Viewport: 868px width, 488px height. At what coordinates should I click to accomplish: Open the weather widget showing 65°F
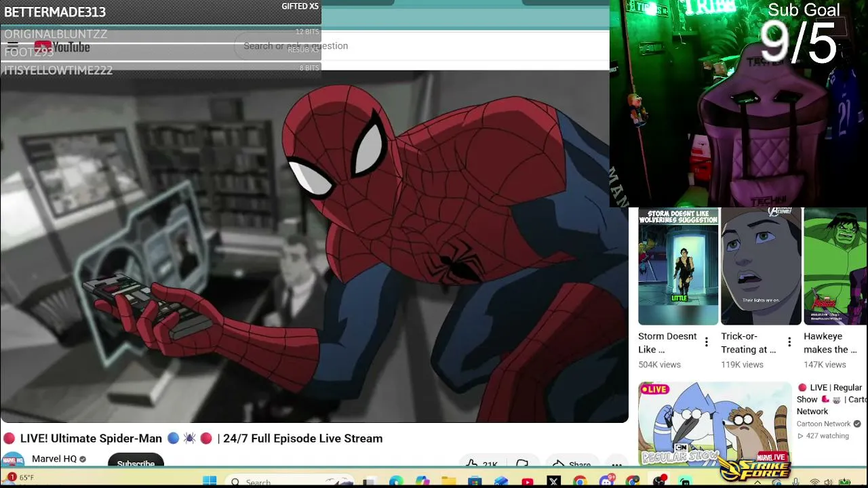tap(20, 478)
